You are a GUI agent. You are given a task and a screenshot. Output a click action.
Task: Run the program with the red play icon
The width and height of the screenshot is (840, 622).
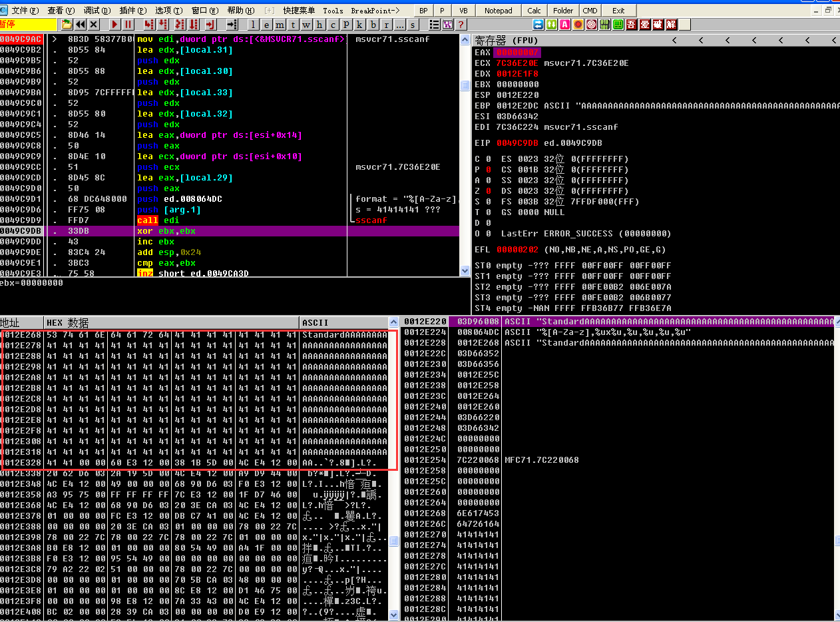(114, 25)
